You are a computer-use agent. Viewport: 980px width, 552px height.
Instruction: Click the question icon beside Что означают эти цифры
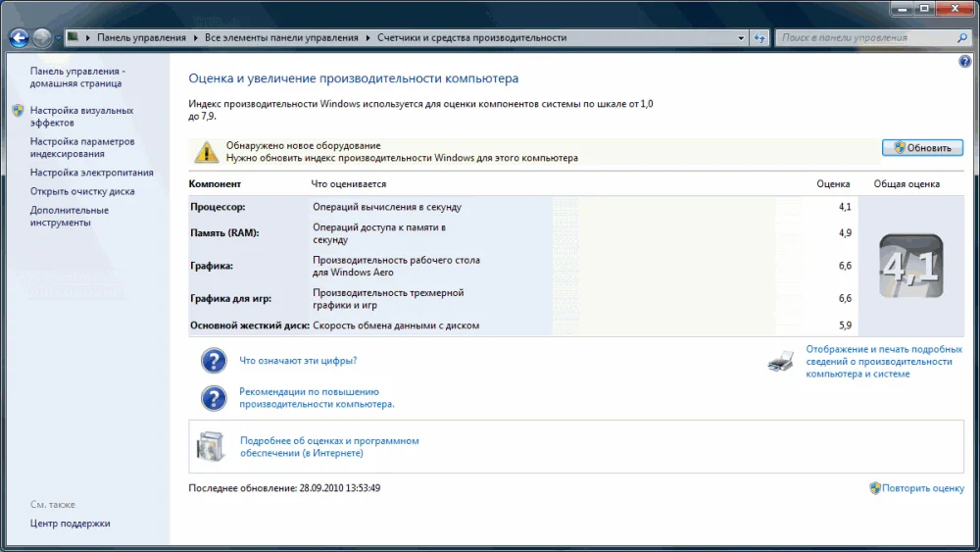(x=214, y=361)
